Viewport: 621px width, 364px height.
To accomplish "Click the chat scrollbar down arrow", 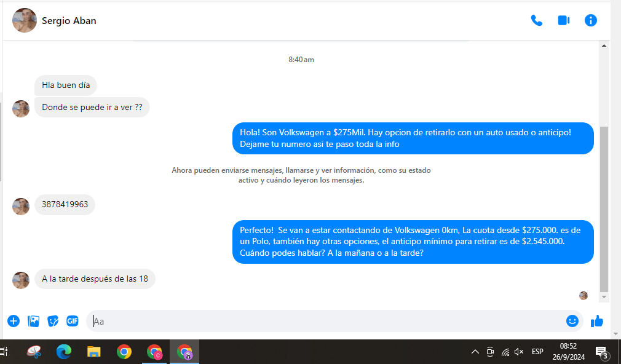I will coord(604,296).
